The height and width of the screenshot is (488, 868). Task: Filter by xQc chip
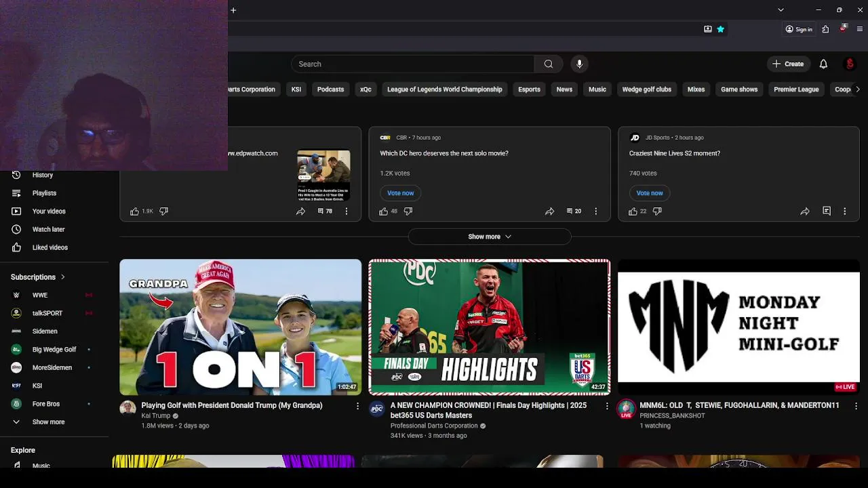click(366, 89)
